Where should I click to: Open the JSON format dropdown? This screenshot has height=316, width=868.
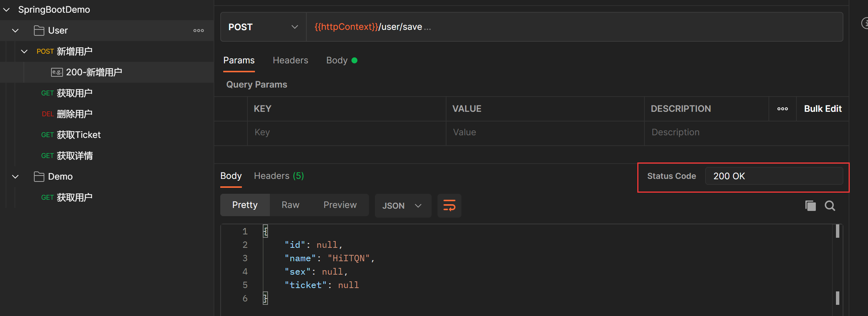[x=403, y=205]
